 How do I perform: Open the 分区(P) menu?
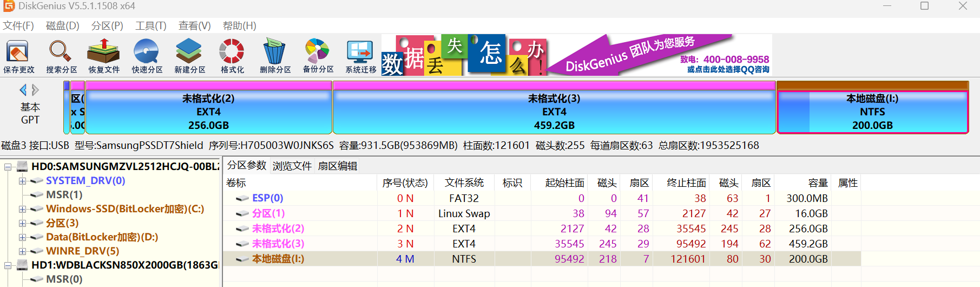(107, 26)
